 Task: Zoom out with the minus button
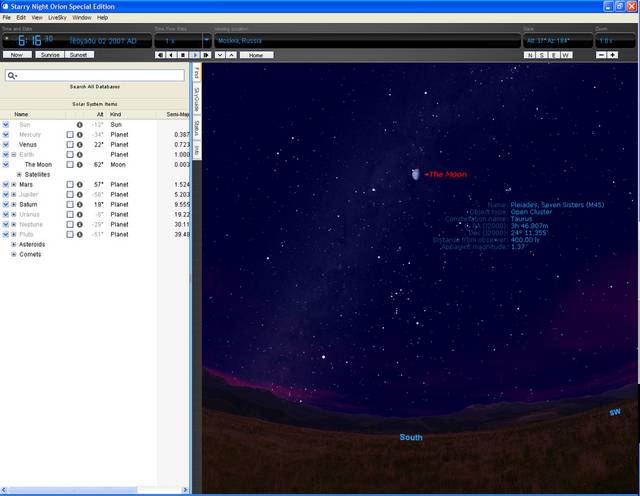[601, 55]
